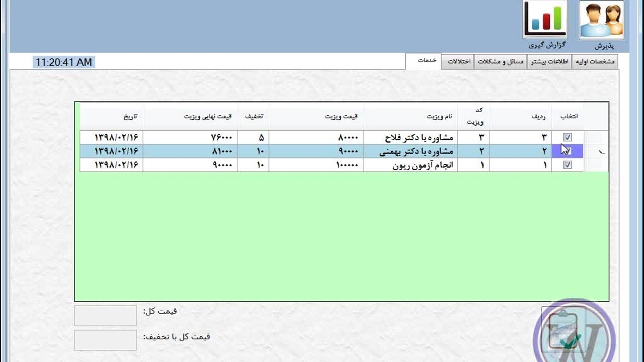The width and height of the screenshot is (644, 362).
Task: Uncheck the مشاوره با دکتر فلاح row checkbox
Action: pyautogui.click(x=568, y=137)
